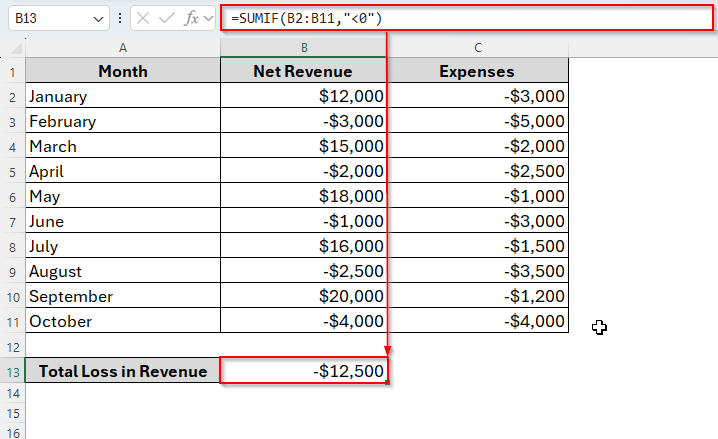Select column C header

click(478, 47)
